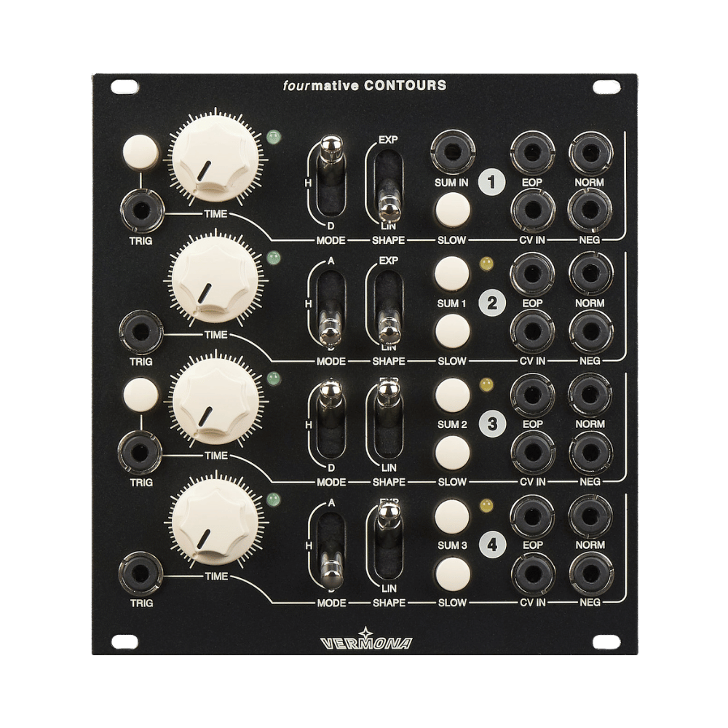Click the channel 4 EOP output jack

[x=532, y=516]
